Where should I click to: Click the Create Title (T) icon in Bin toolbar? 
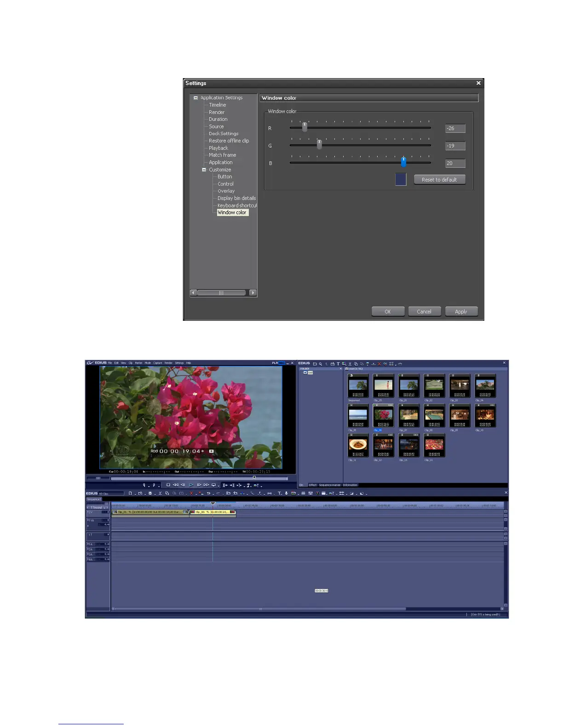point(338,364)
